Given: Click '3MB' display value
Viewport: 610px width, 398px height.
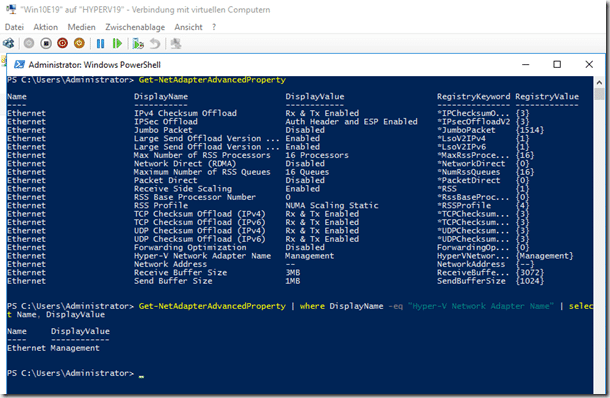Looking at the screenshot, I should (293, 272).
